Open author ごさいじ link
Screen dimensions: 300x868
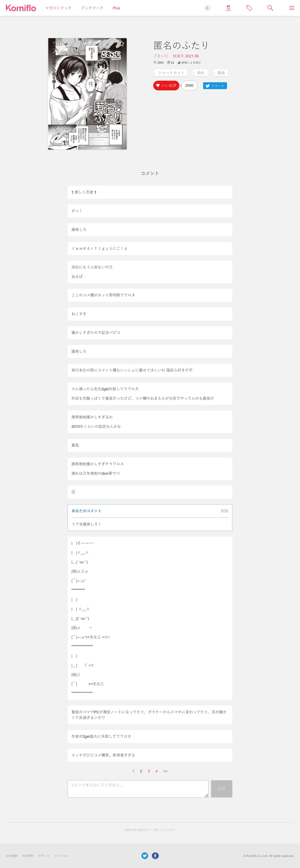(161, 56)
